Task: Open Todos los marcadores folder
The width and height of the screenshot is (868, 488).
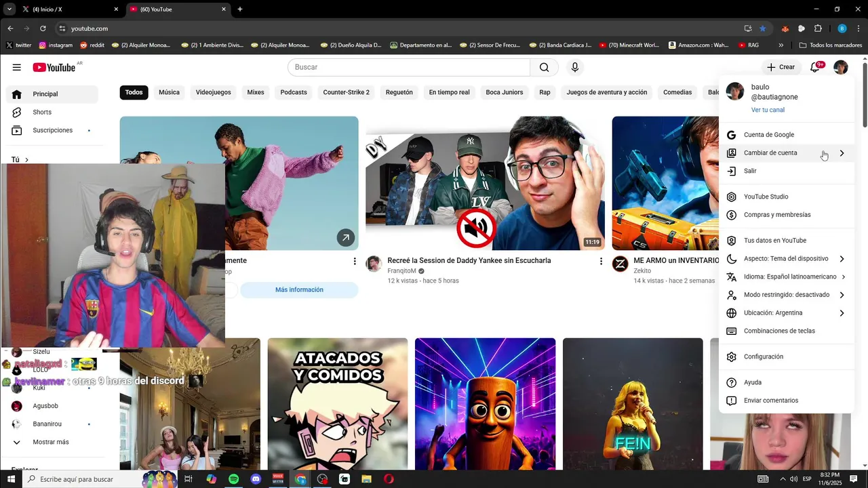Action: point(831,45)
